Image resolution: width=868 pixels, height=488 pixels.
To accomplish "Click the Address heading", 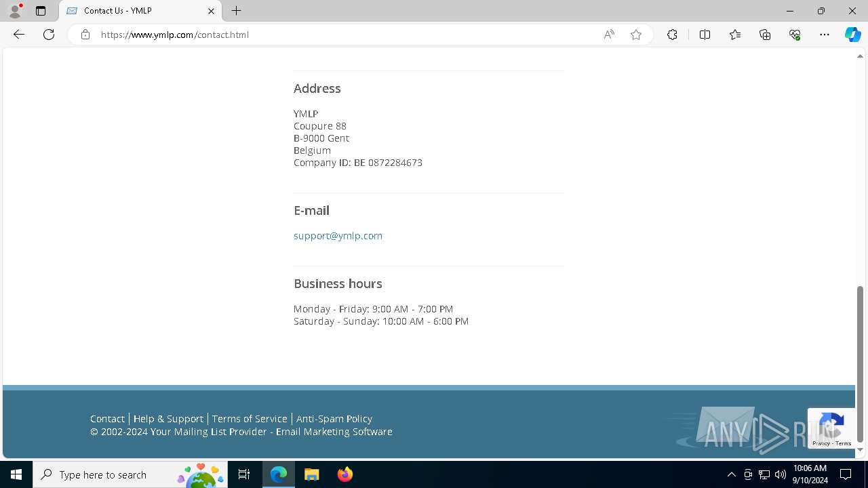I will [317, 89].
